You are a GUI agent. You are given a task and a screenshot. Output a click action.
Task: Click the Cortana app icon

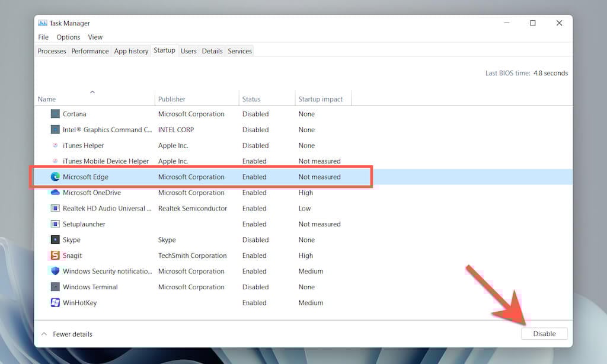point(55,114)
